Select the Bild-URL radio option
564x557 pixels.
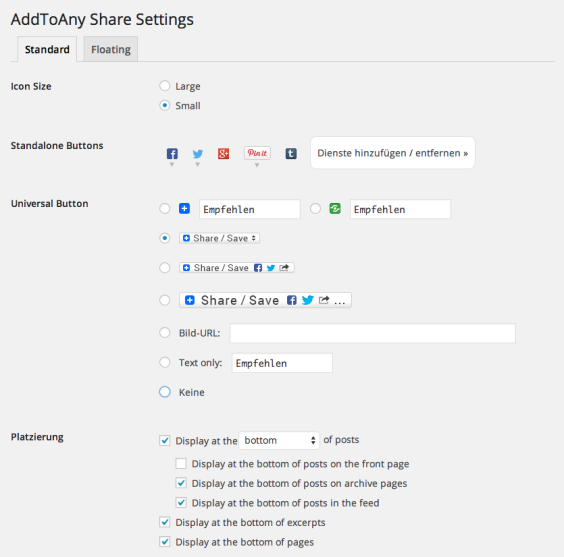(x=165, y=333)
